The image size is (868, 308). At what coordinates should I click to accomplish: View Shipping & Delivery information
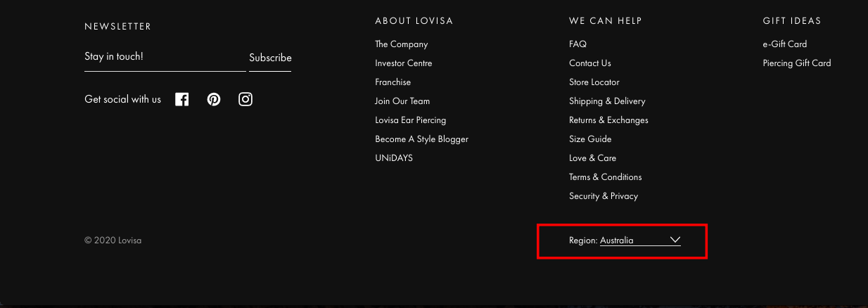[x=606, y=101]
